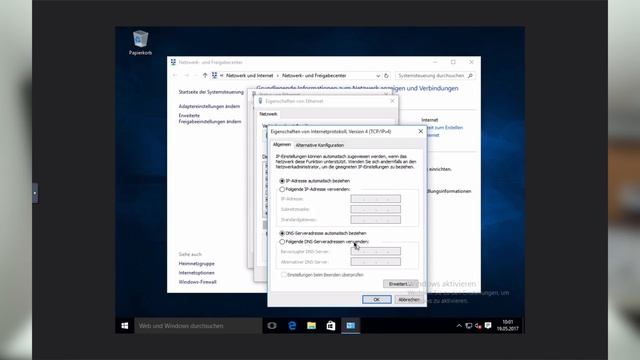Click the Erweitert button
Image resolution: width=640 pixels, height=360 pixels.
[400, 284]
